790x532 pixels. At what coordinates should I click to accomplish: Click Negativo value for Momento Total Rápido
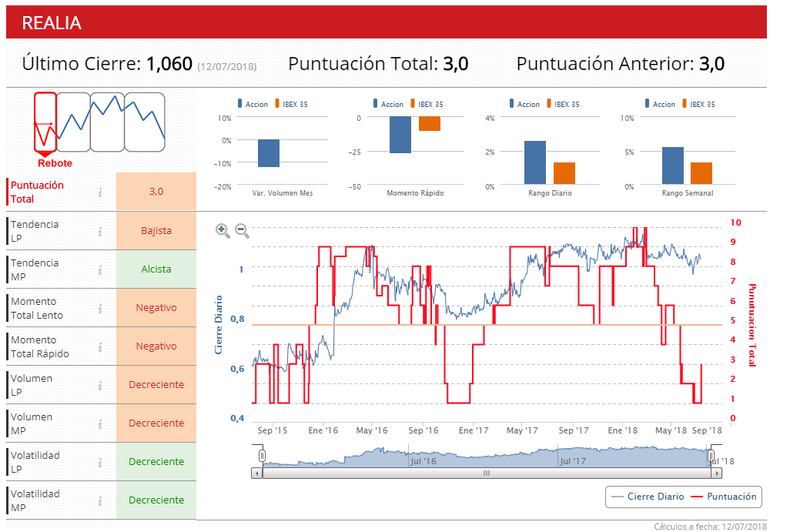click(156, 346)
